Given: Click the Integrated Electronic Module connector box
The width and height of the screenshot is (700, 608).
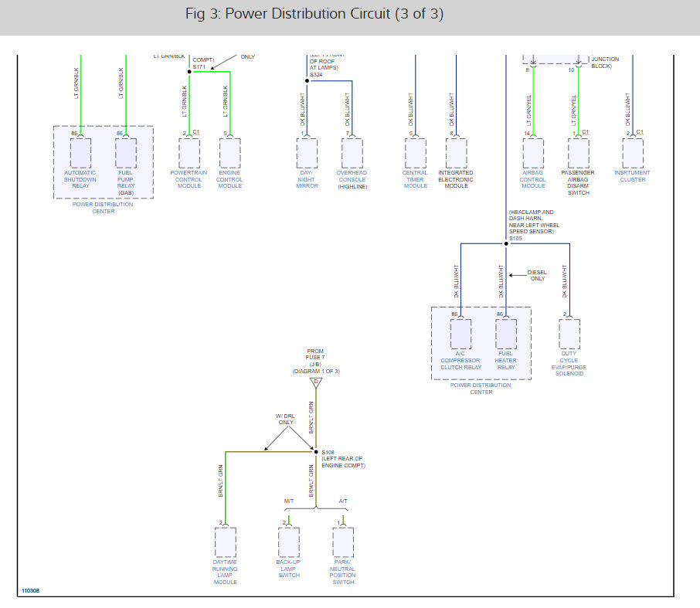Looking at the screenshot, I should click(x=457, y=153).
